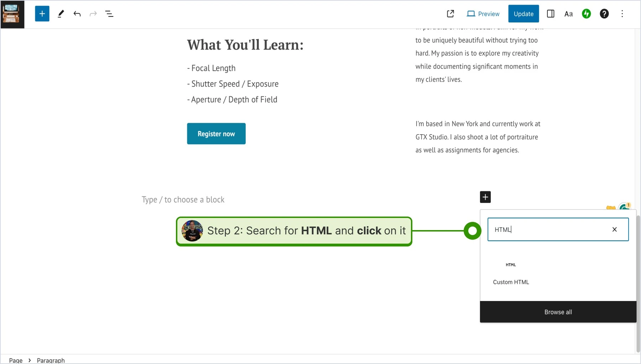The width and height of the screenshot is (641, 364).
Task: Click the Update button
Action: pos(523,14)
